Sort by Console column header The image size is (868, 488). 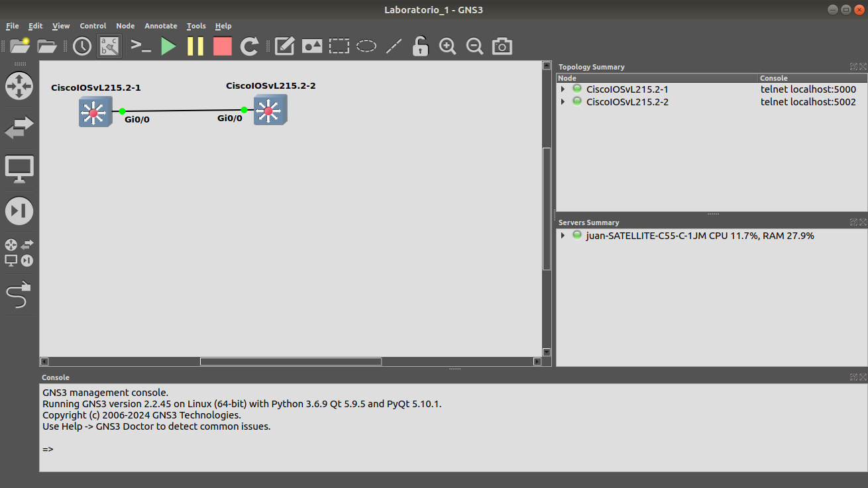pos(813,78)
